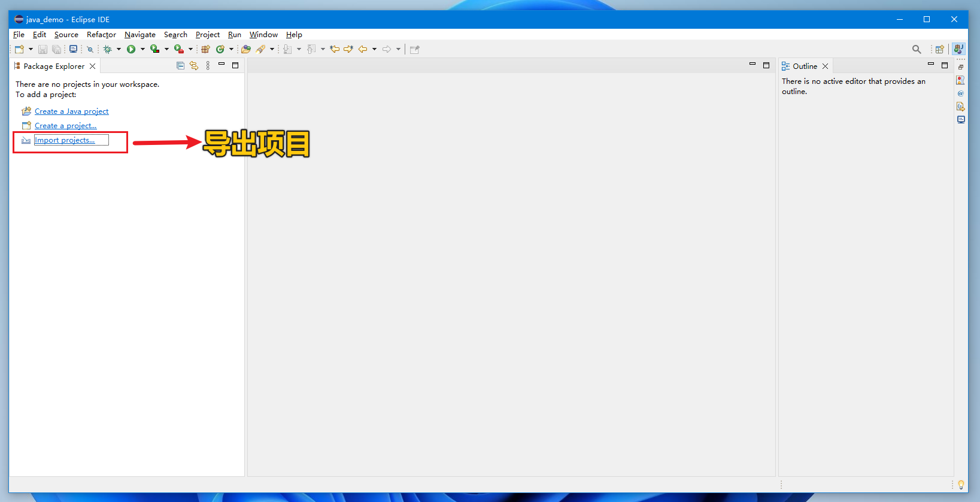Click the green Run button
The height and width of the screenshot is (502, 980).
[131, 49]
